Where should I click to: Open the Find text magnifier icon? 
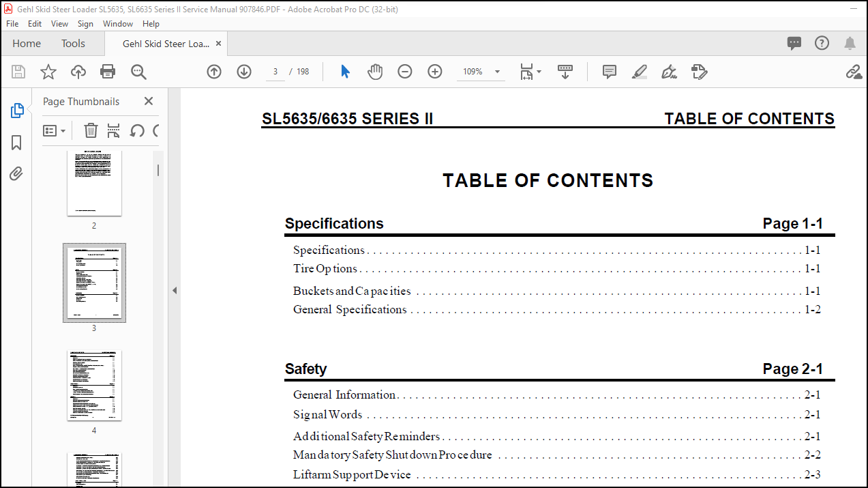138,72
